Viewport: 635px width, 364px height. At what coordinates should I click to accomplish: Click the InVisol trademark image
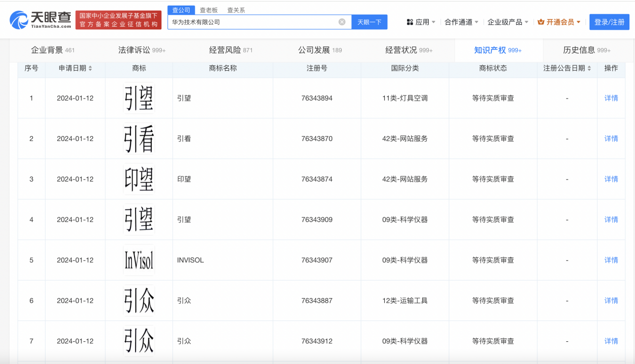point(139,260)
